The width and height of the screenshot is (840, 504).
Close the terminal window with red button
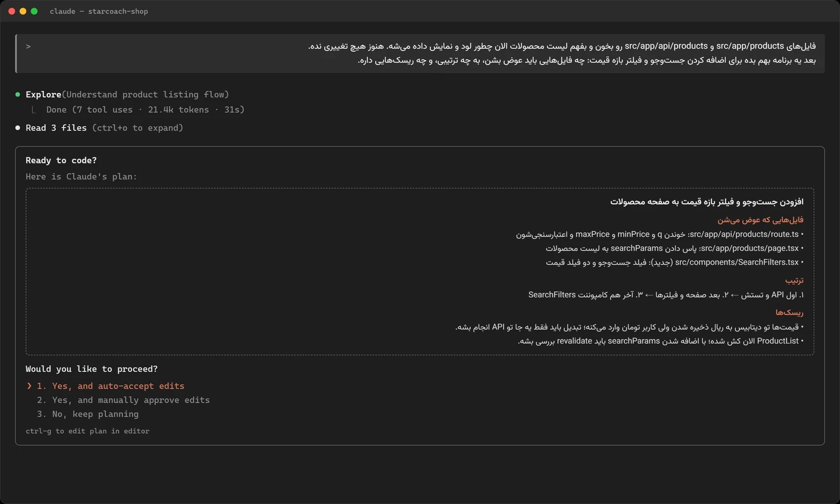pos(12,11)
